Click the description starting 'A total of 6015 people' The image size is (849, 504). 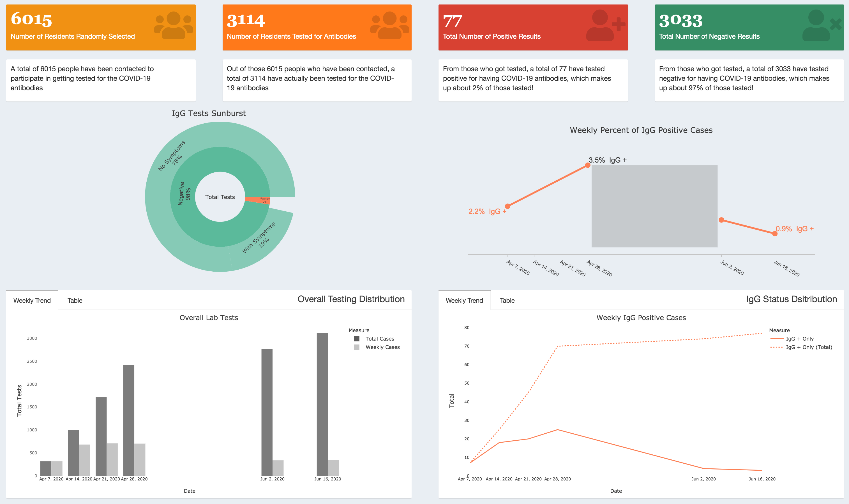pos(82,78)
